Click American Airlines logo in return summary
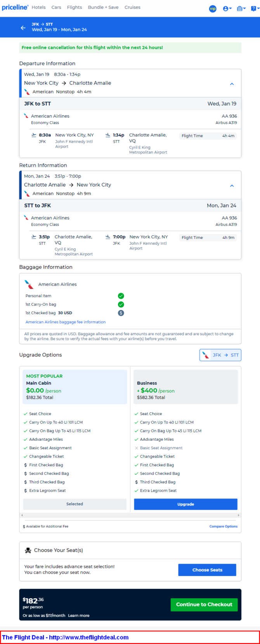260x644 pixels. (27, 194)
